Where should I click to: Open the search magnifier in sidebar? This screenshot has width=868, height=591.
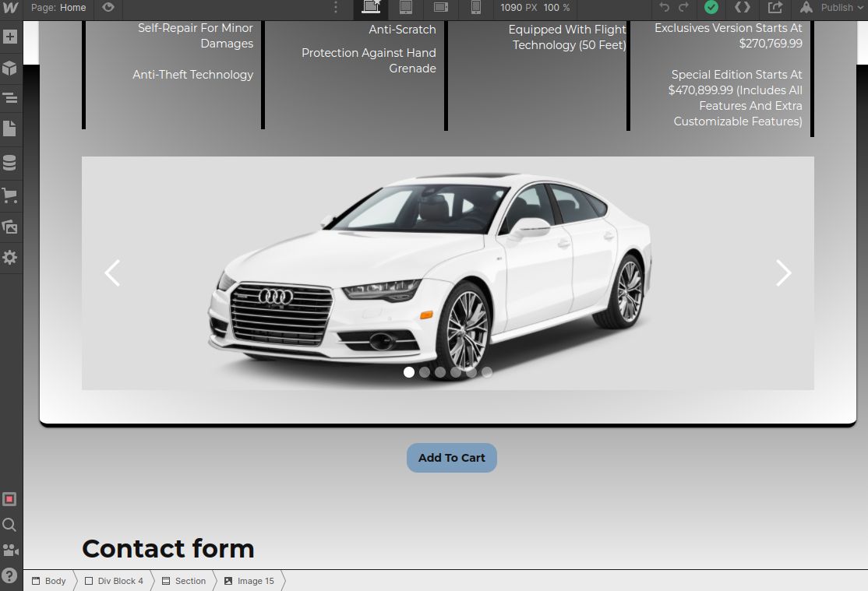pyautogui.click(x=9, y=525)
